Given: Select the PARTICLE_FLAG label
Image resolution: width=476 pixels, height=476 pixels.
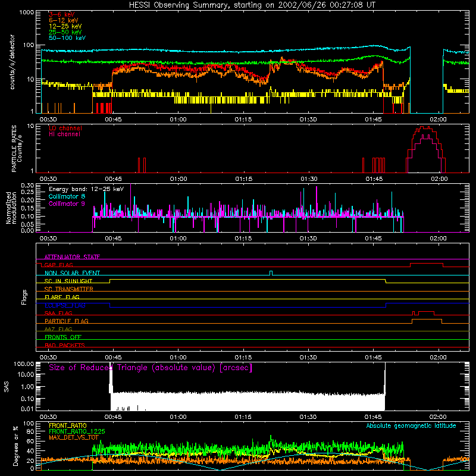Looking at the screenshot, I should pos(67,321).
